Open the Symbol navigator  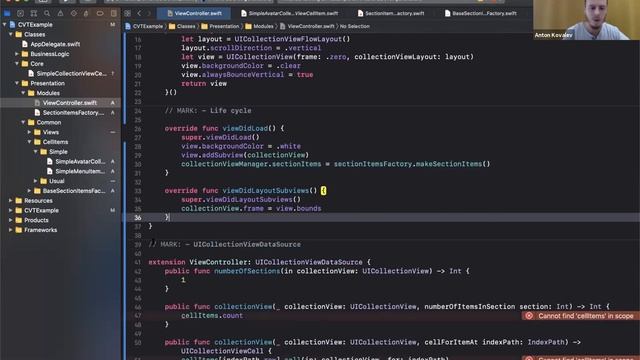[x=34, y=13]
